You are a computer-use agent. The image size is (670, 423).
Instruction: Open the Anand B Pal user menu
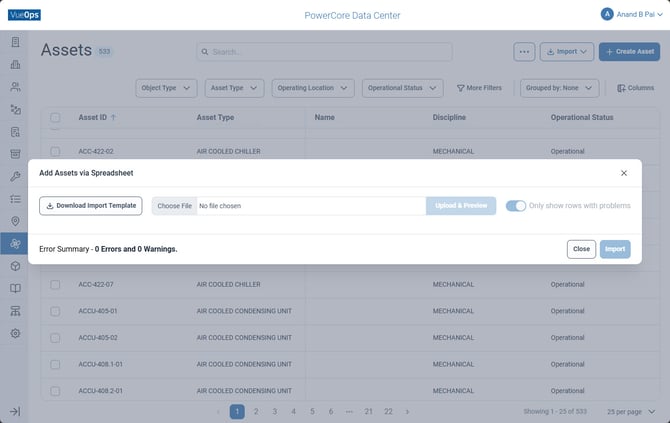coord(632,15)
